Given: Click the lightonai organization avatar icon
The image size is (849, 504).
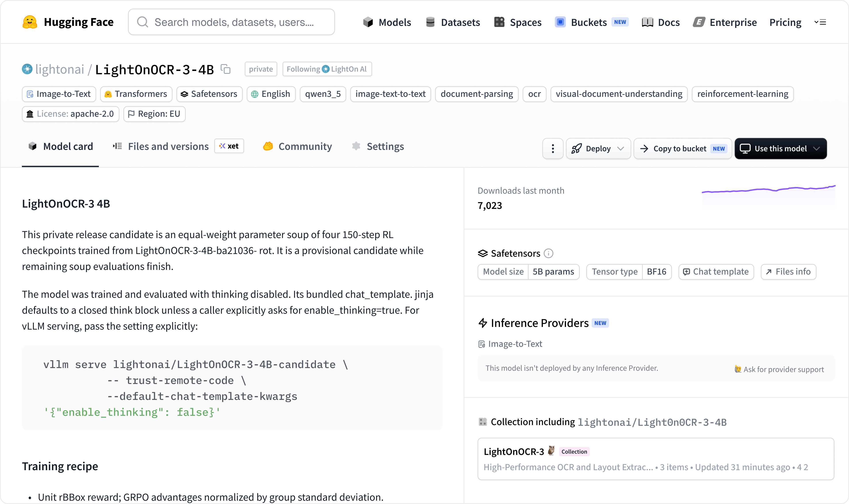Looking at the screenshot, I should click(x=27, y=69).
